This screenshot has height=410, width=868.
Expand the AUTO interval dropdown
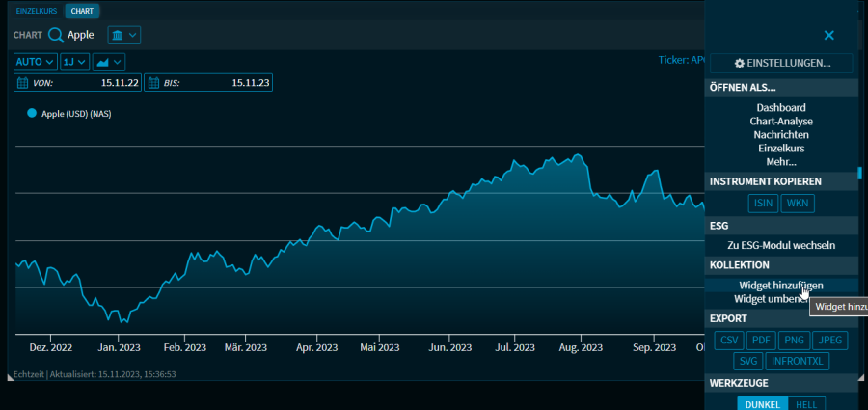pyautogui.click(x=35, y=62)
